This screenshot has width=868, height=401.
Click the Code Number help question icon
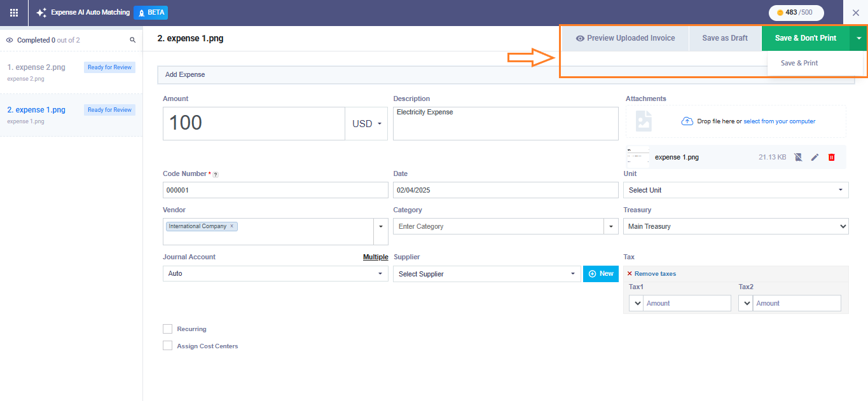coord(216,174)
